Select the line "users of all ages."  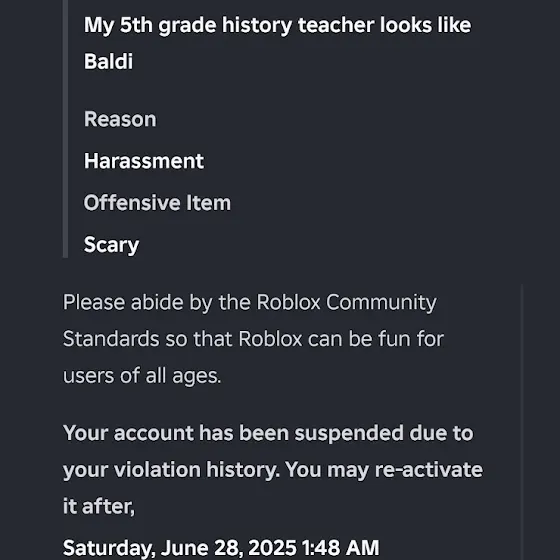(x=142, y=376)
